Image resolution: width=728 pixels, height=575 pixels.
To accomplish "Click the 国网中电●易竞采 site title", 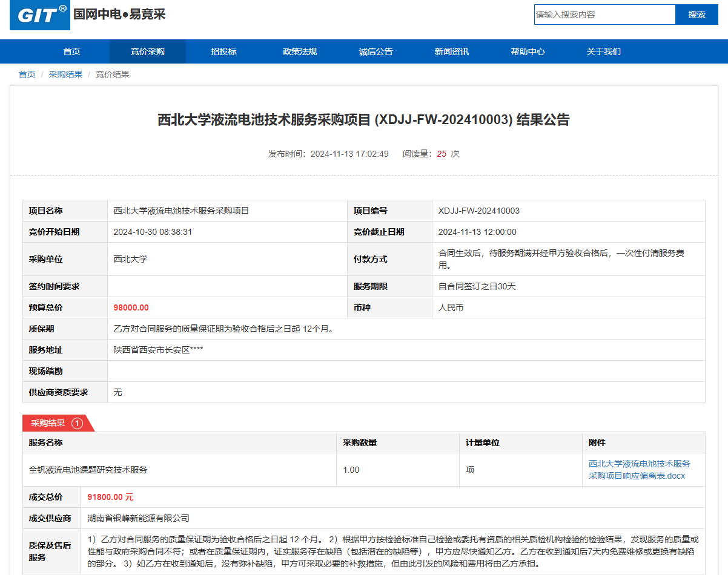I will pos(119,15).
